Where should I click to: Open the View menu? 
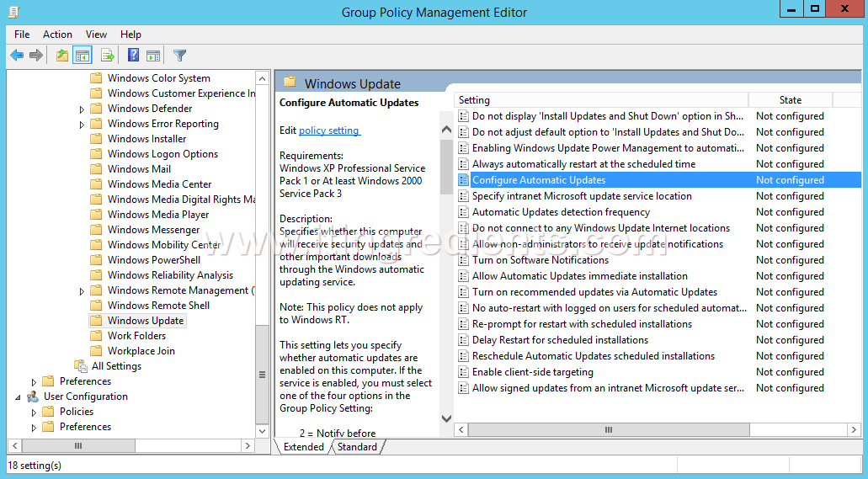(96, 35)
